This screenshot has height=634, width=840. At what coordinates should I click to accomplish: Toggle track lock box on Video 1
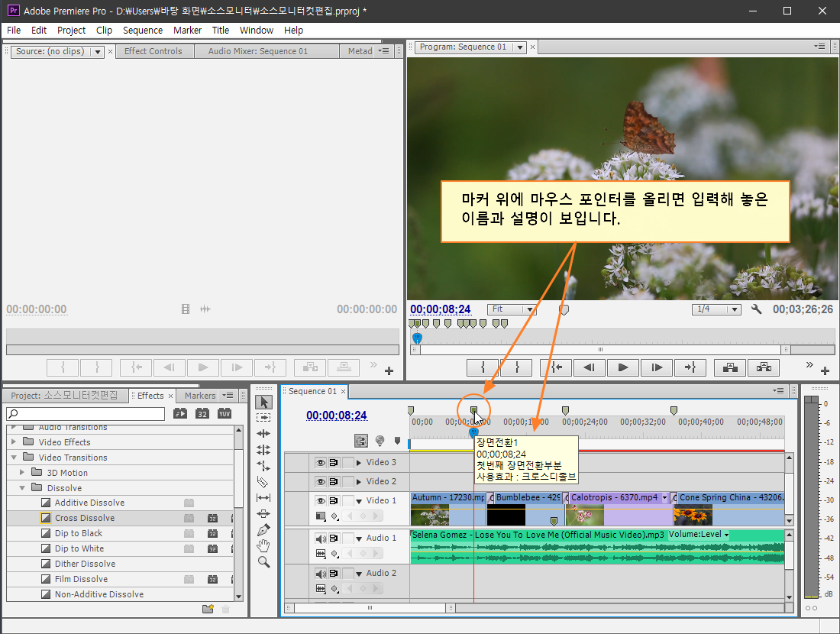(347, 500)
